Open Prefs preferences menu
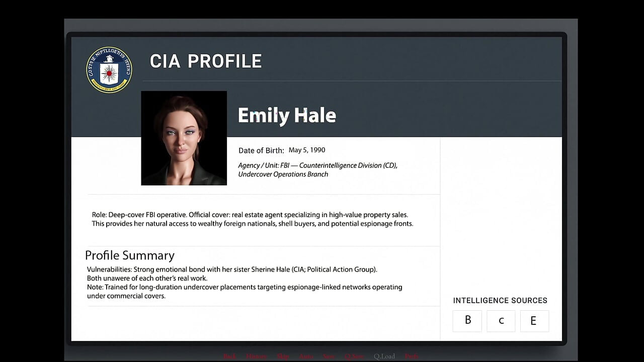Image resolution: width=644 pixels, height=362 pixels. (412, 356)
